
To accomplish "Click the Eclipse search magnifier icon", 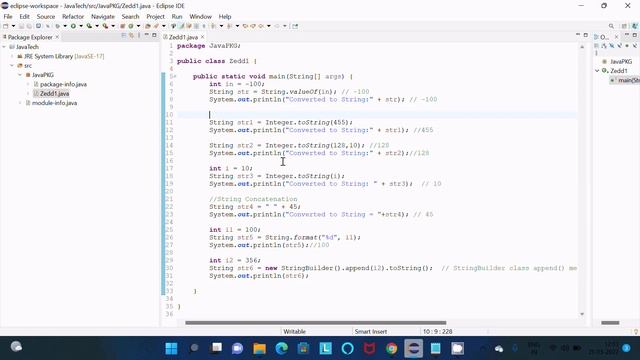I will (x=611, y=26).
